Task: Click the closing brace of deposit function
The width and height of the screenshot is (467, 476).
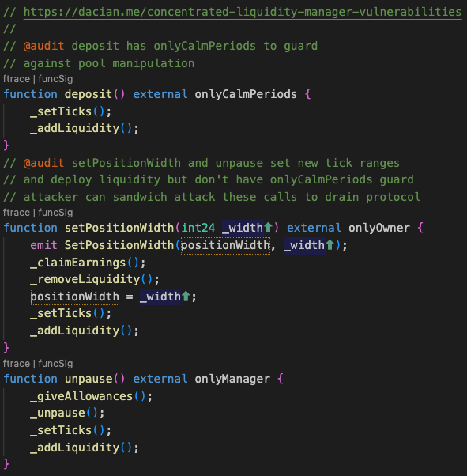Action: pos(6,145)
